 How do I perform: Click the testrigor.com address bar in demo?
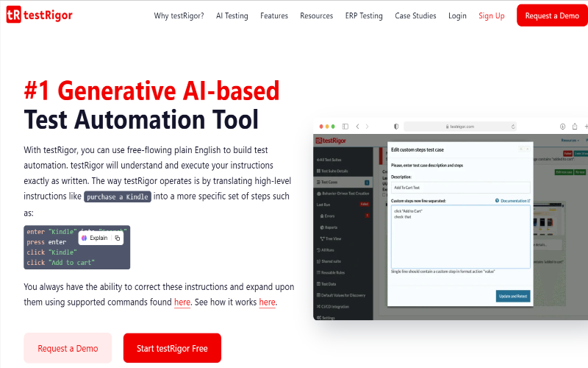[x=460, y=127]
